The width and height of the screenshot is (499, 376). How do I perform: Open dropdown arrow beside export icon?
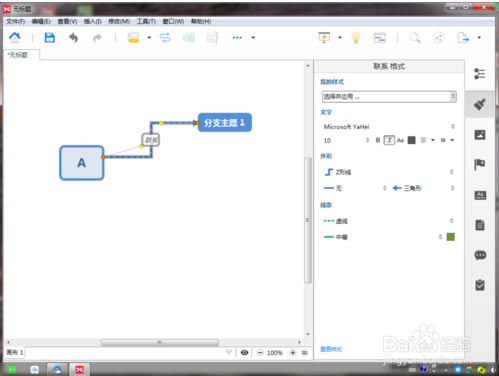point(479,37)
